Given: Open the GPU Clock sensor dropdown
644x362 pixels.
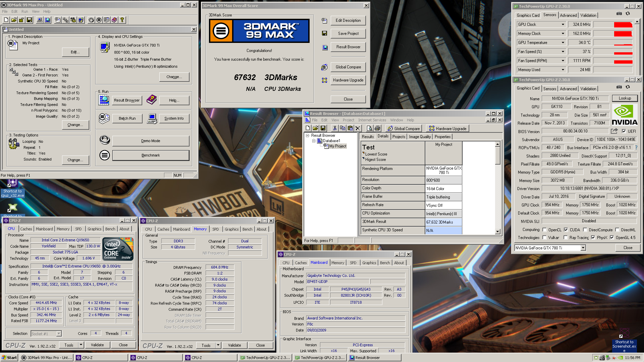Looking at the screenshot, I should [563, 24].
